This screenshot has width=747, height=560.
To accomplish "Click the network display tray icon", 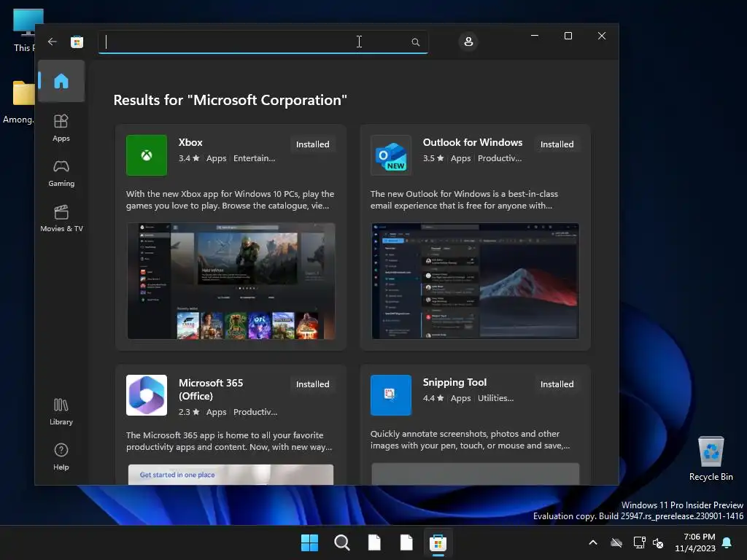I will click(x=639, y=542).
